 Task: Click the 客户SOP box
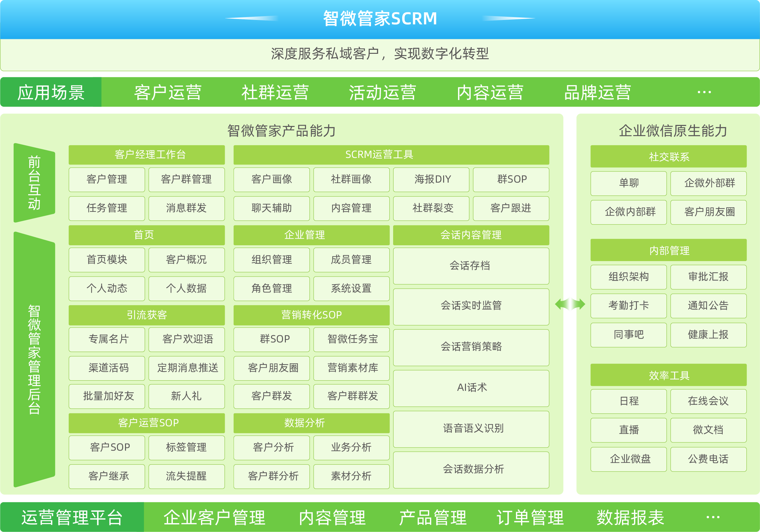click(107, 448)
